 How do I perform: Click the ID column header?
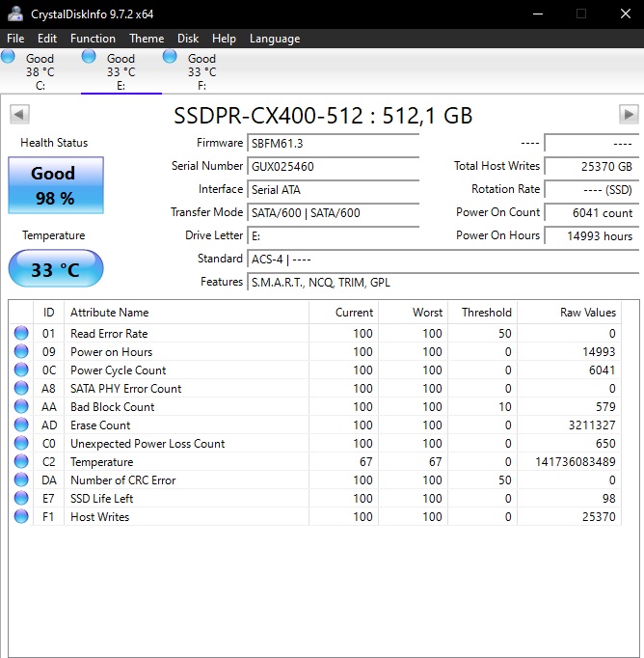point(48,313)
